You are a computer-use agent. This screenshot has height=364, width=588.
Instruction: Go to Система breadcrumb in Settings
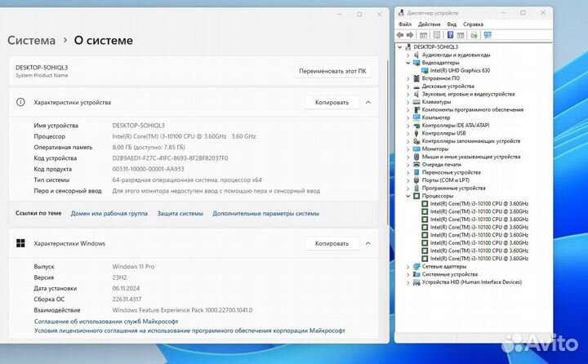(x=32, y=40)
